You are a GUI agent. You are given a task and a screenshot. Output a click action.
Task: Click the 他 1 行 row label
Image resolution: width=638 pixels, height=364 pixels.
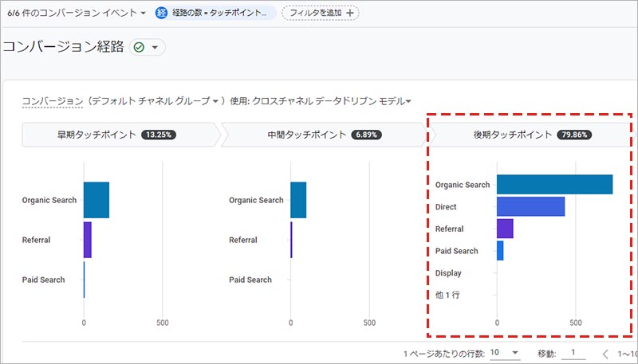[448, 295]
